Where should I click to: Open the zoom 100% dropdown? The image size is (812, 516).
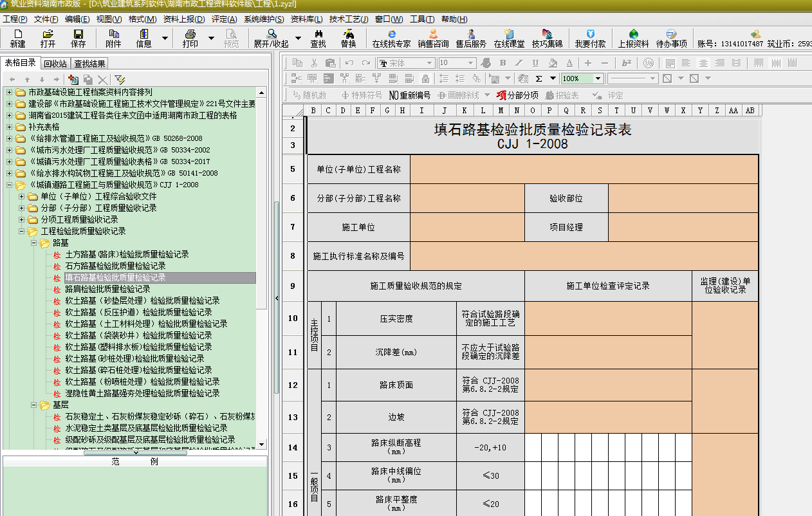(598, 78)
